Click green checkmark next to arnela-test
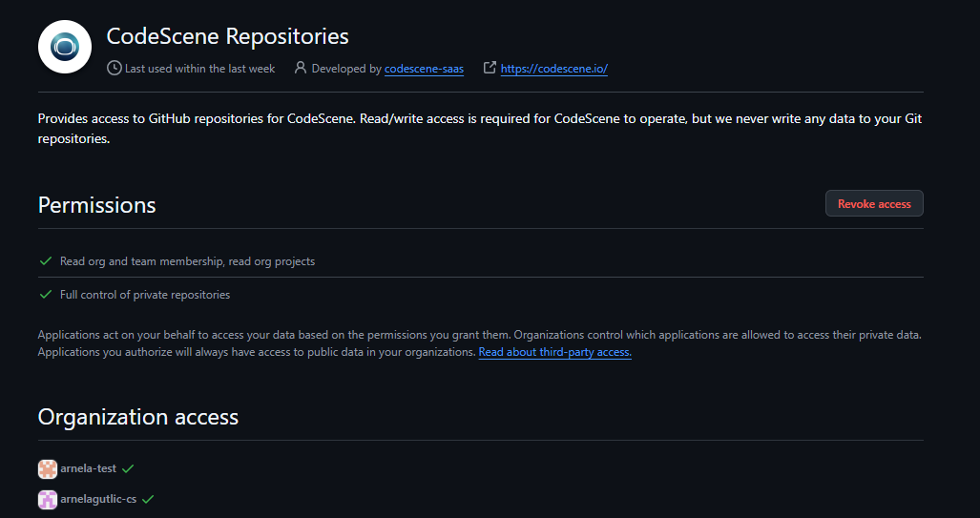The height and width of the screenshot is (518, 980). 128,468
